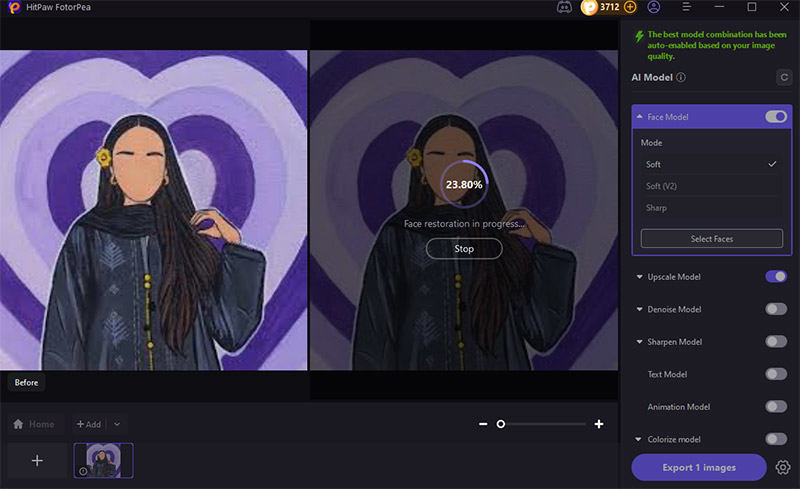Stop the face restoration process
The width and height of the screenshot is (800, 489).
tap(464, 249)
